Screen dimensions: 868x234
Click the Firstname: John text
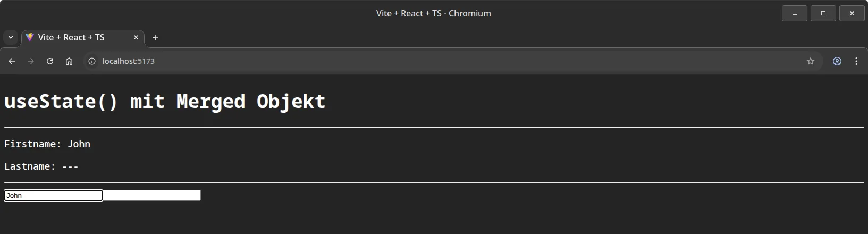click(x=47, y=144)
